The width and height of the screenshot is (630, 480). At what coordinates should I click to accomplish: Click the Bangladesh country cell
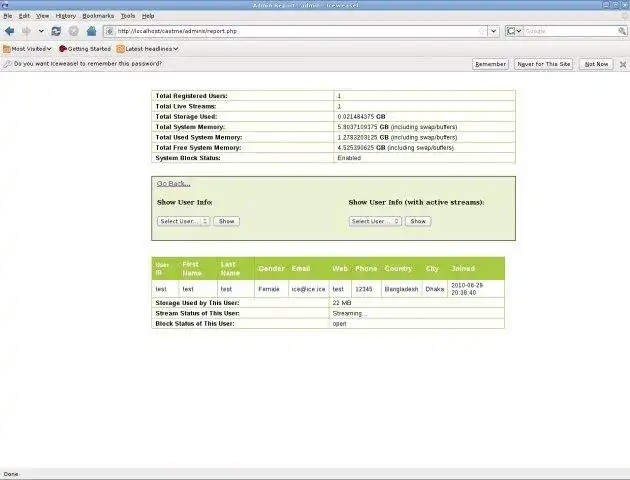(x=401, y=289)
